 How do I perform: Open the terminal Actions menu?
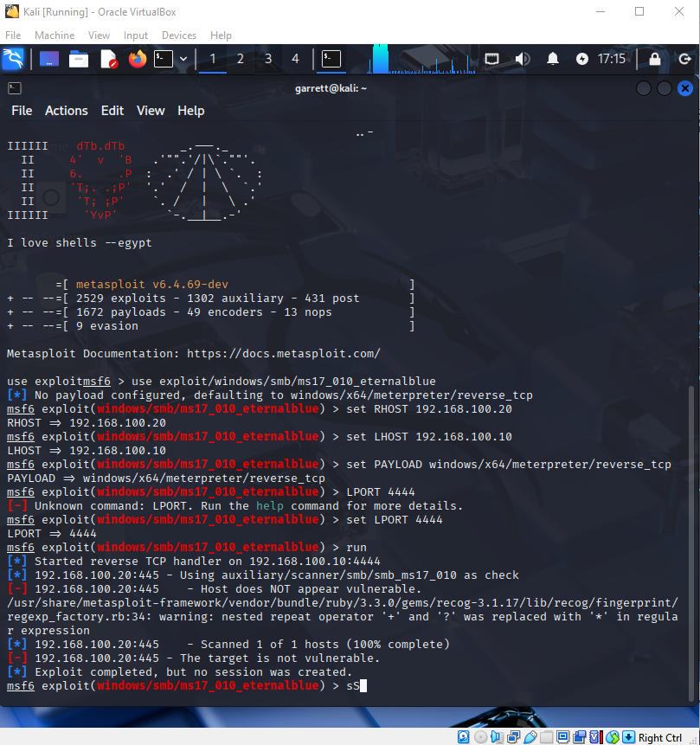[67, 111]
